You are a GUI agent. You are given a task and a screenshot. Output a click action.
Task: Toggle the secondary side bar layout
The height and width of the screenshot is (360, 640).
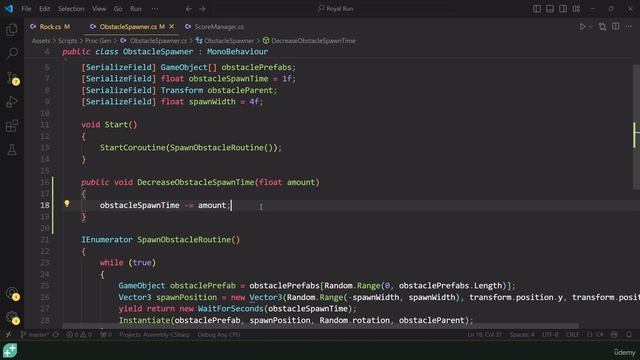563,9
